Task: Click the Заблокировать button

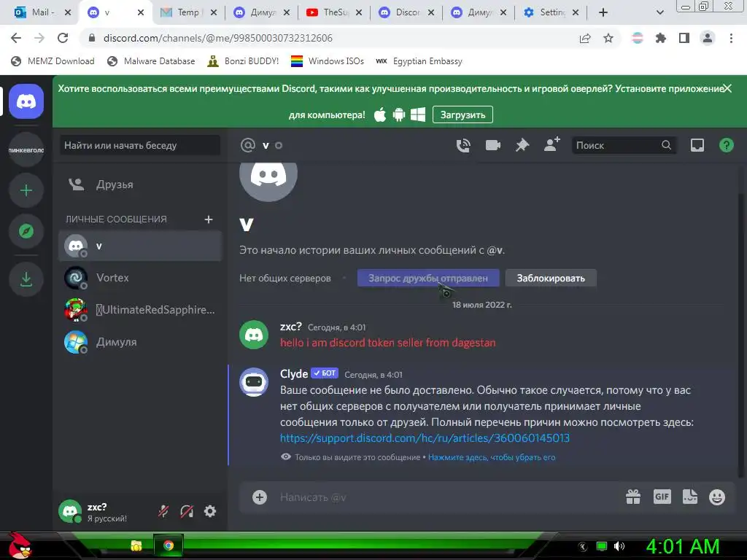Action: tap(551, 278)
